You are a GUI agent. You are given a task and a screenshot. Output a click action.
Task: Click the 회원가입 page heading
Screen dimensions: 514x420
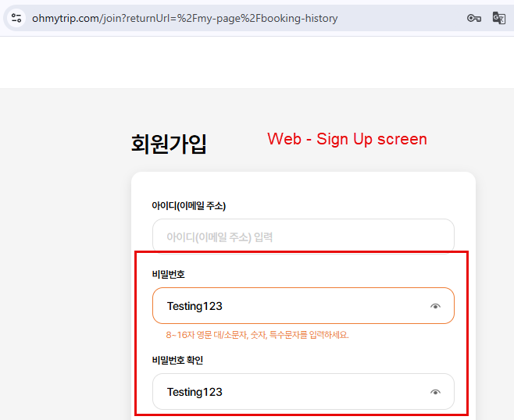pyautogui.click(x=169, y=144)
